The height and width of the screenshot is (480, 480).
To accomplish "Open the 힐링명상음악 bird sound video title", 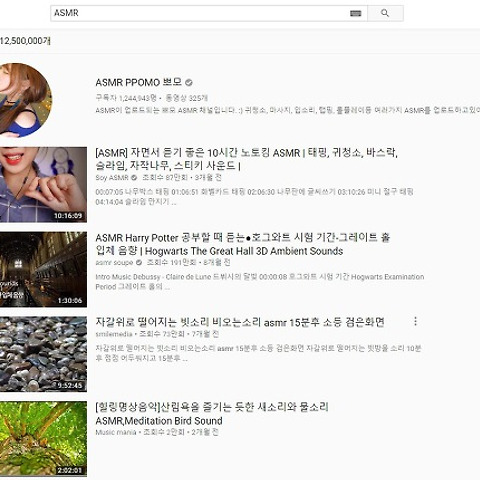I will pos(212,414).
